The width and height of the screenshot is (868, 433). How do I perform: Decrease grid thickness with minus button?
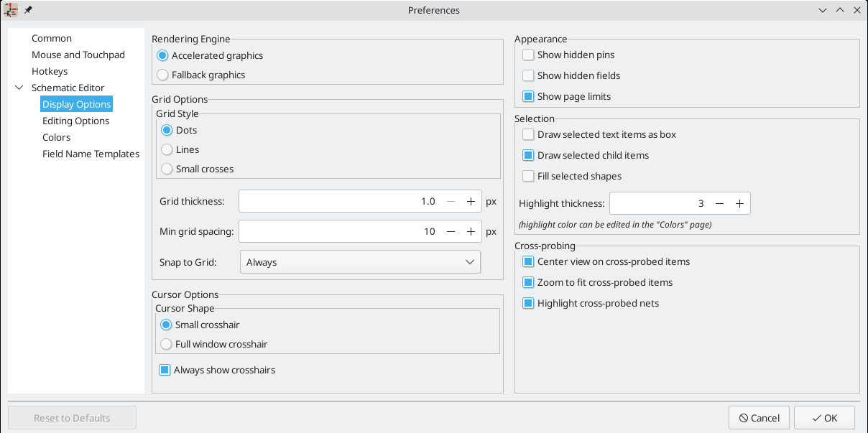click(451, 202)
